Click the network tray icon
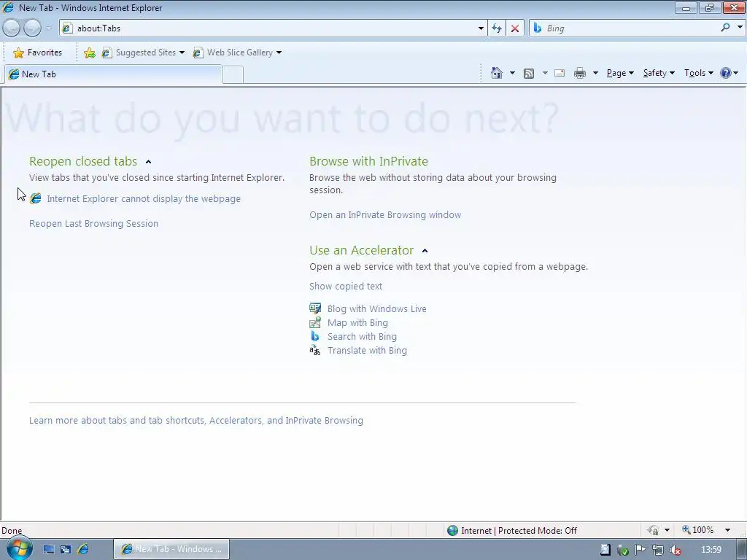Image resolution: width=747 pixels, height=560 pixels. [658, 550]
